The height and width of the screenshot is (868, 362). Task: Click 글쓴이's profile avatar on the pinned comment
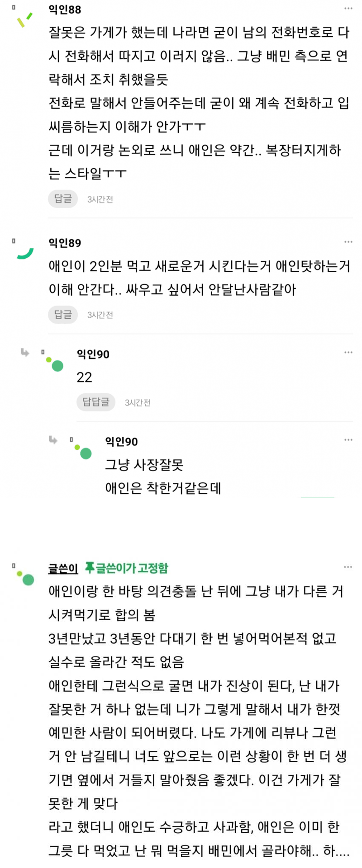pos(26,577)
